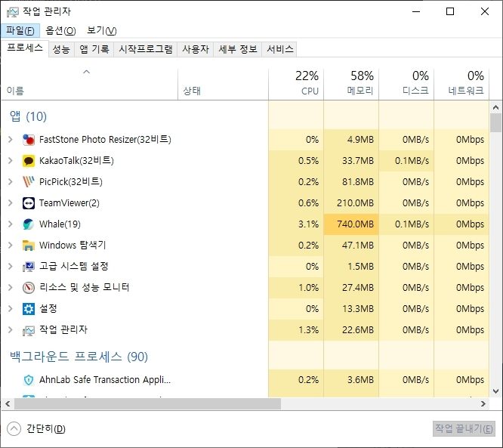This screenshot has height=448, width=503.
Task: Open the 파일(F) menu
Action: pos(20,30)
